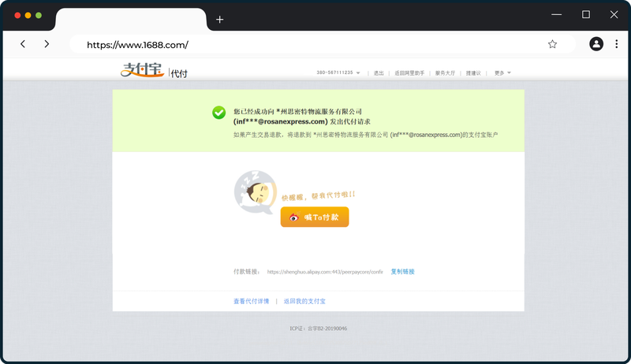Bookmark this page with the star icon
The height and width of the screenshot is (364, 631).
point(552,44)
